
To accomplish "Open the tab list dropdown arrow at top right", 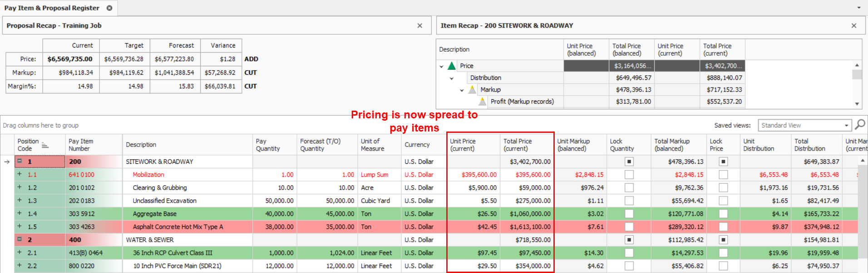I will pyautogui.click(x=858, y=8).
